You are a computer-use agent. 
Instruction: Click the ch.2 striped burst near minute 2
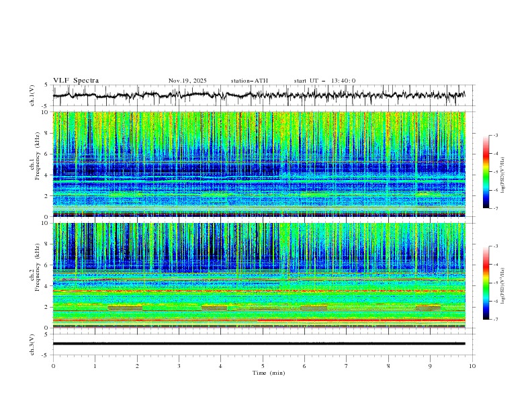pyautogui.click(x=125, y=308)
